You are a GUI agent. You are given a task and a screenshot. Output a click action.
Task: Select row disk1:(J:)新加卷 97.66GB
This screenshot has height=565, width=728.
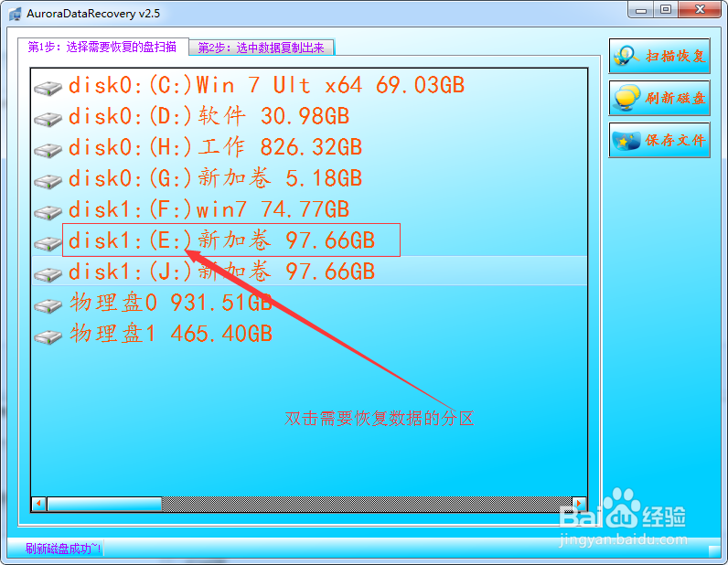click(310, 272)
